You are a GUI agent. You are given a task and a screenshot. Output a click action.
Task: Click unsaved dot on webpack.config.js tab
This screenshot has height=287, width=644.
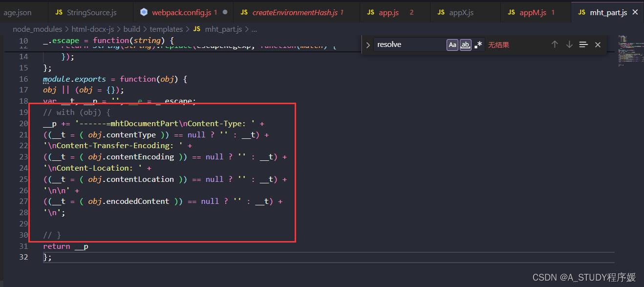coord(225,12)
